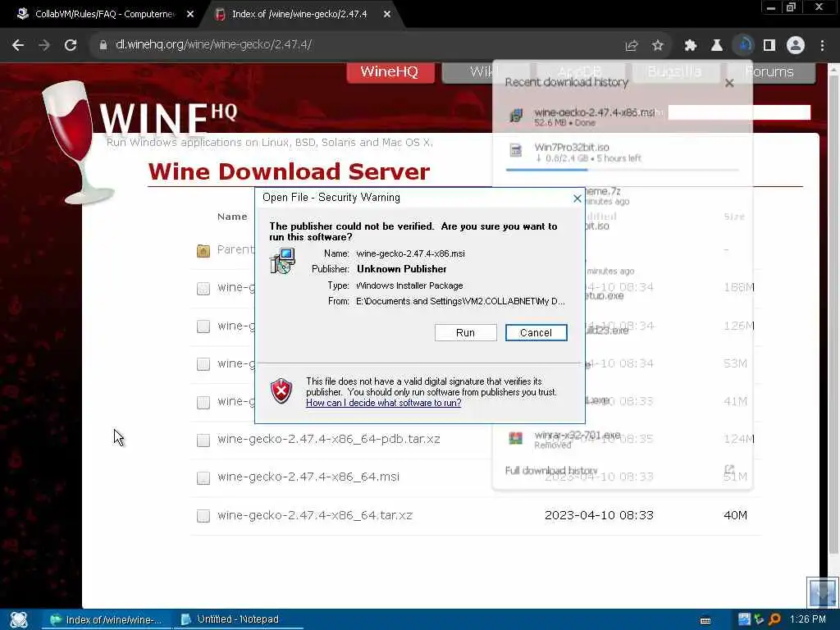
Task: Click the share page icon in address bar
Action: [632, 46]
